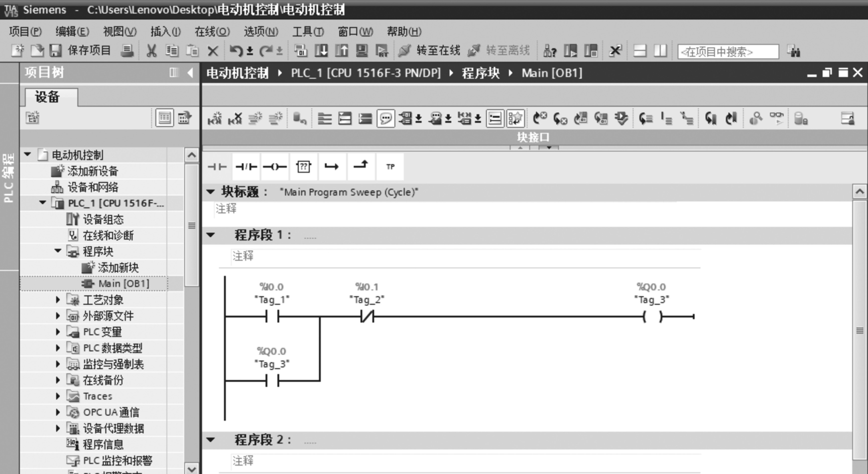Select 程序信息 in project tree
The image size is (868, 474).
pos(103,444)
